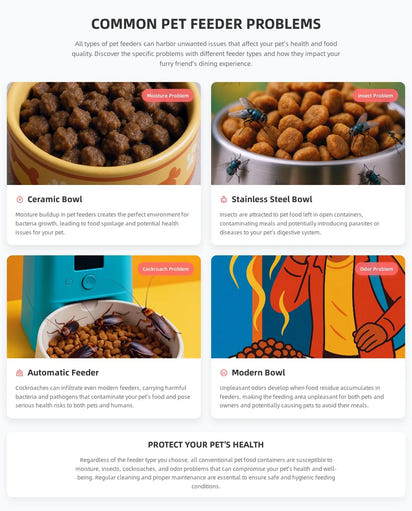Open the automatic feeder cockroach image
Screen dimensions: 412x511
click(x=104, y=307)
